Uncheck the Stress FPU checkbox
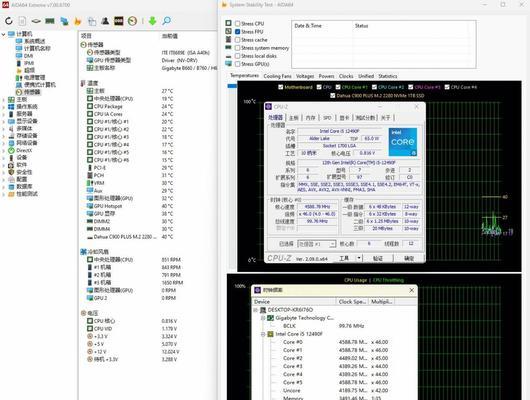 (238, 31)
